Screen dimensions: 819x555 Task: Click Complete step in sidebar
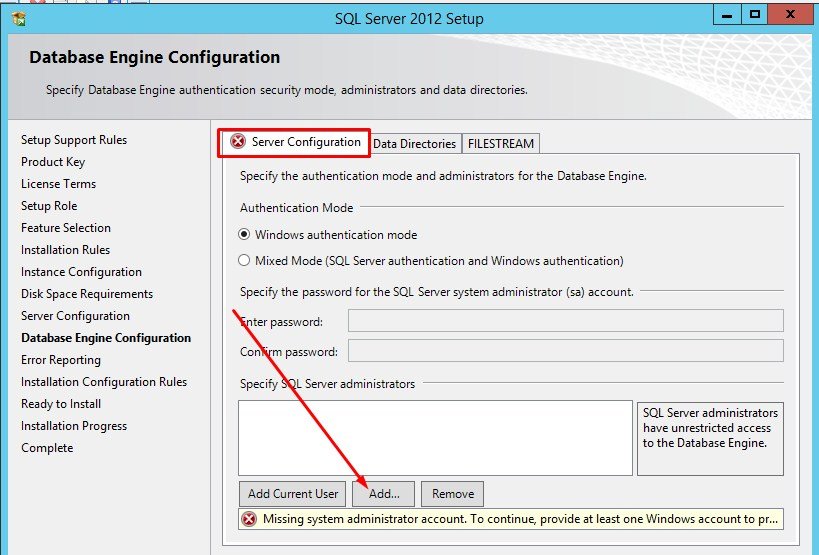[x=47, y=448]
